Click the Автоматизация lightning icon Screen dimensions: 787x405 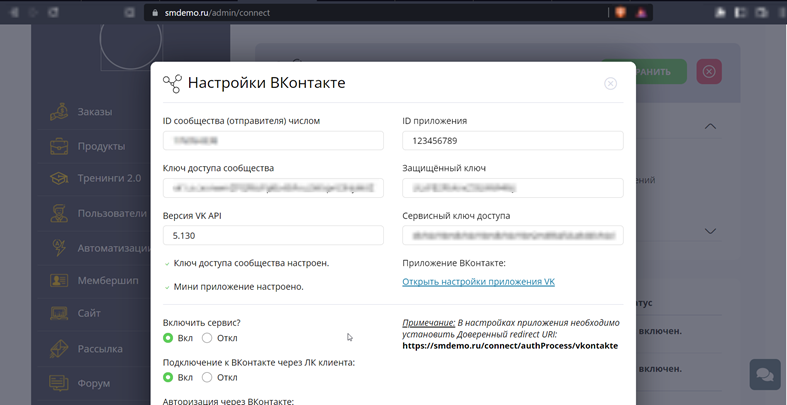59,248
